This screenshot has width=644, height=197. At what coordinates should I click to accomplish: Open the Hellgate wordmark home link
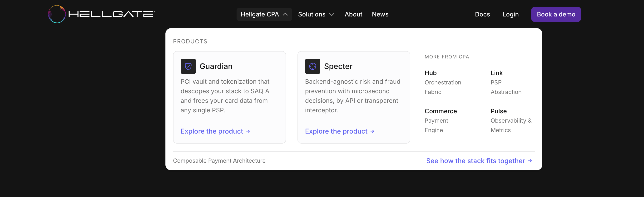pos(112,14)
